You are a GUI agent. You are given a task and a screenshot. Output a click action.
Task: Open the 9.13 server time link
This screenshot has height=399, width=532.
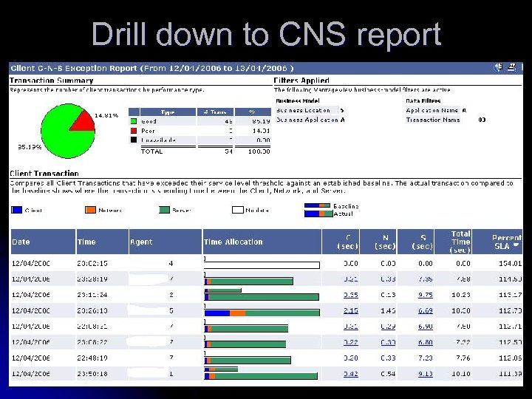point(425,374)
